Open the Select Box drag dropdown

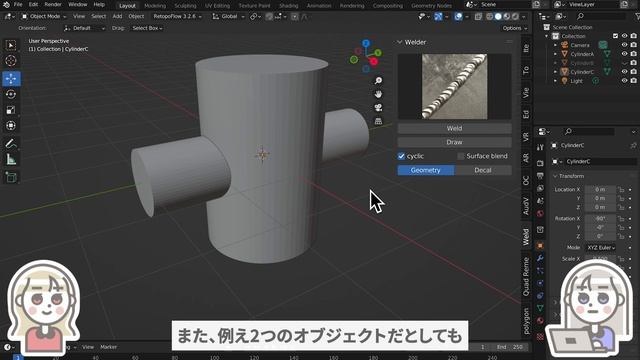pos(147,28)
